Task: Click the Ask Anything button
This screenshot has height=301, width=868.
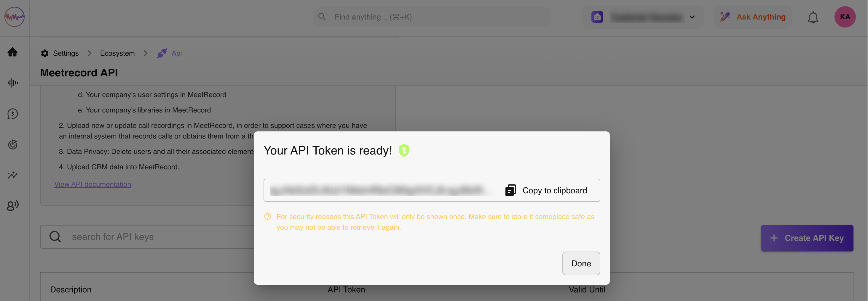Action: tap(752, 17)
